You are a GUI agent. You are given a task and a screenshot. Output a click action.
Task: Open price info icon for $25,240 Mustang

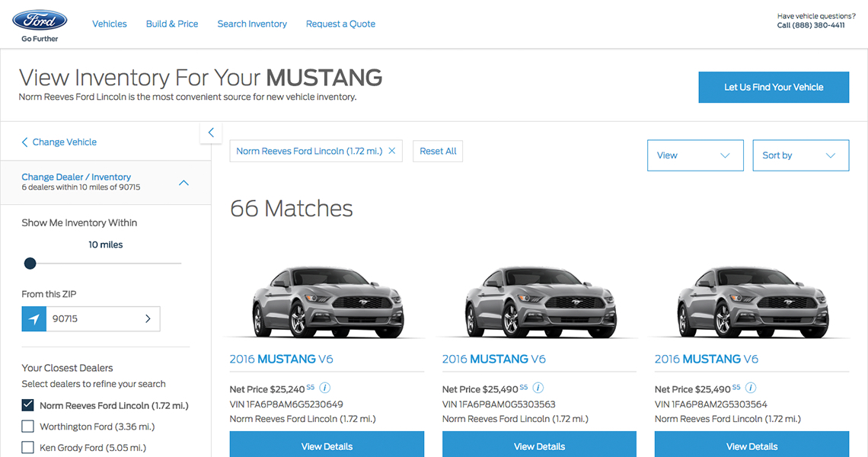point(325,388)
